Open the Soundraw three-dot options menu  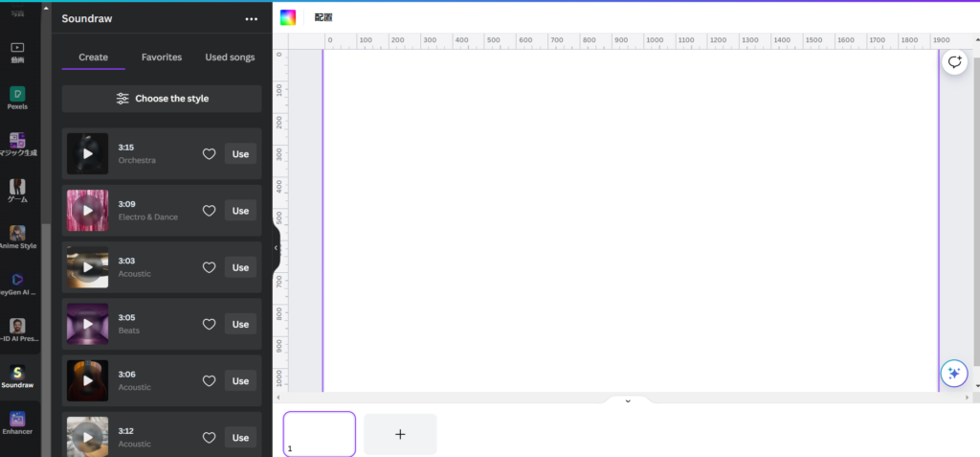coord(251,18)
